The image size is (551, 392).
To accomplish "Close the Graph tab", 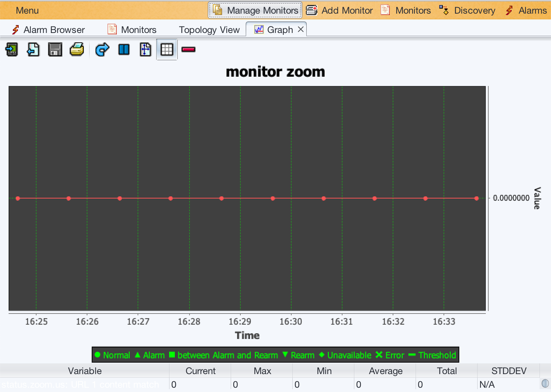I will pos(301,29).
